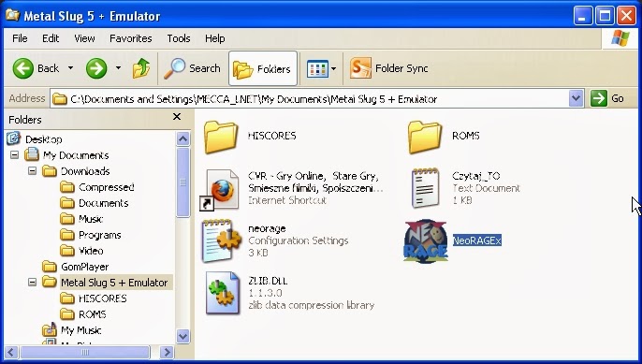This screenshot has height=364, width=642.
Task: Open the Views icon button
Action: 317,69
